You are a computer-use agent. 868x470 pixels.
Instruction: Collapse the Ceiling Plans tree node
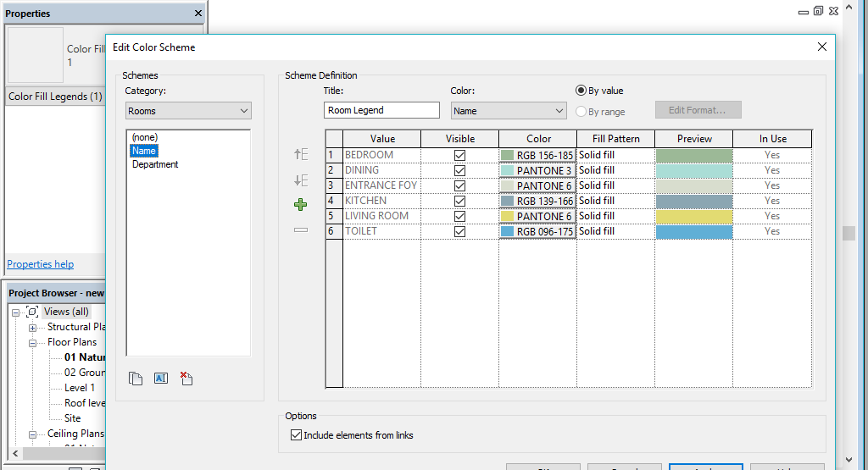tap(33, 434)
